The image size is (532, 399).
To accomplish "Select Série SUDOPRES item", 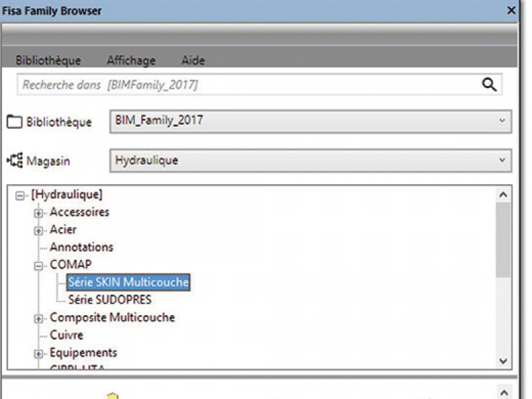I will [x=110, y=300].
